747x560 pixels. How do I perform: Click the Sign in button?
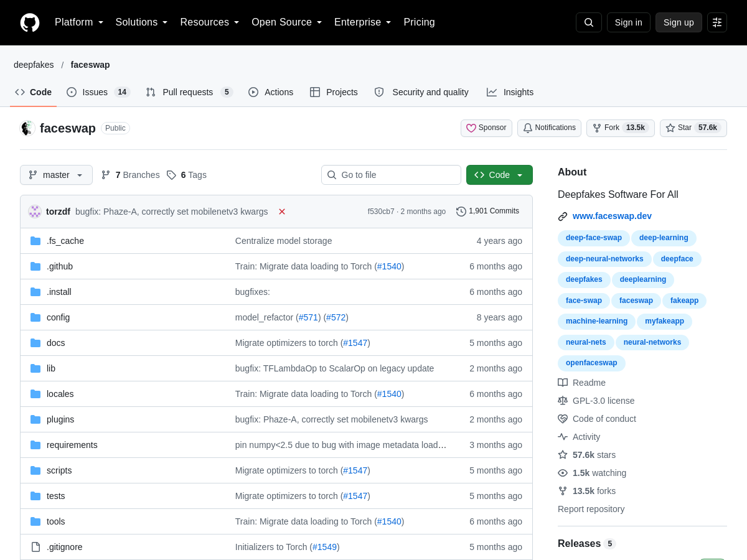629,22
